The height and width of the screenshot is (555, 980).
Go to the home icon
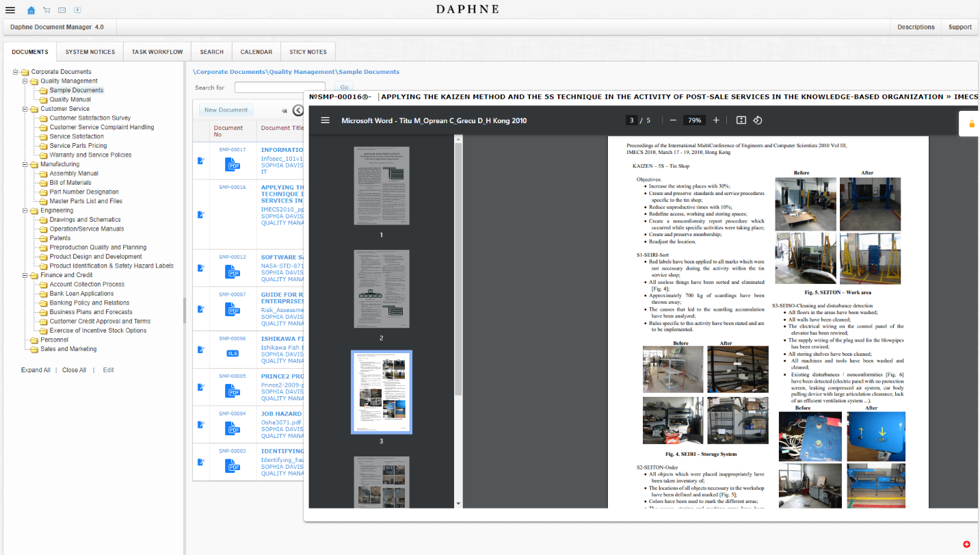point(31,10)
